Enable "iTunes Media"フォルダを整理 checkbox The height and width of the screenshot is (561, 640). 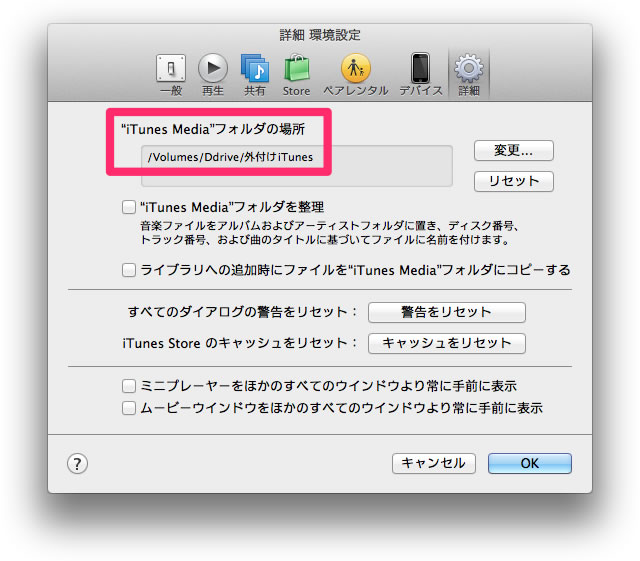129,207
